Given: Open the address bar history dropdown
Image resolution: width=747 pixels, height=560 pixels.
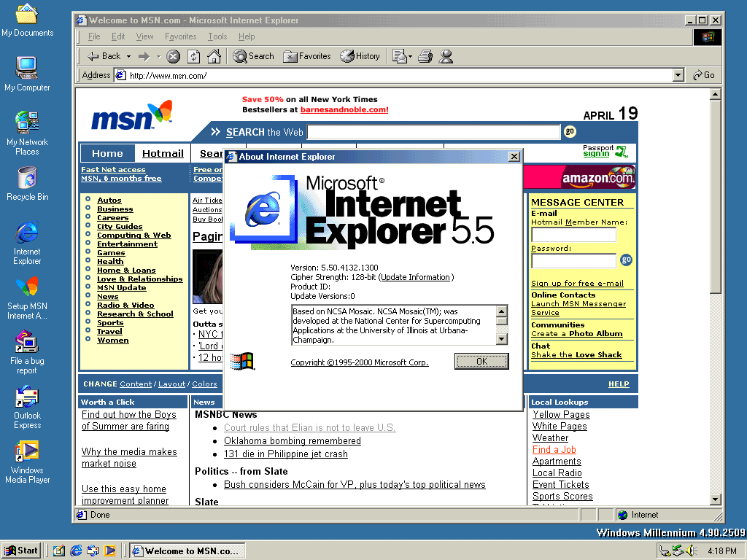Looking at the screenshot, I should tap(678, 75).
